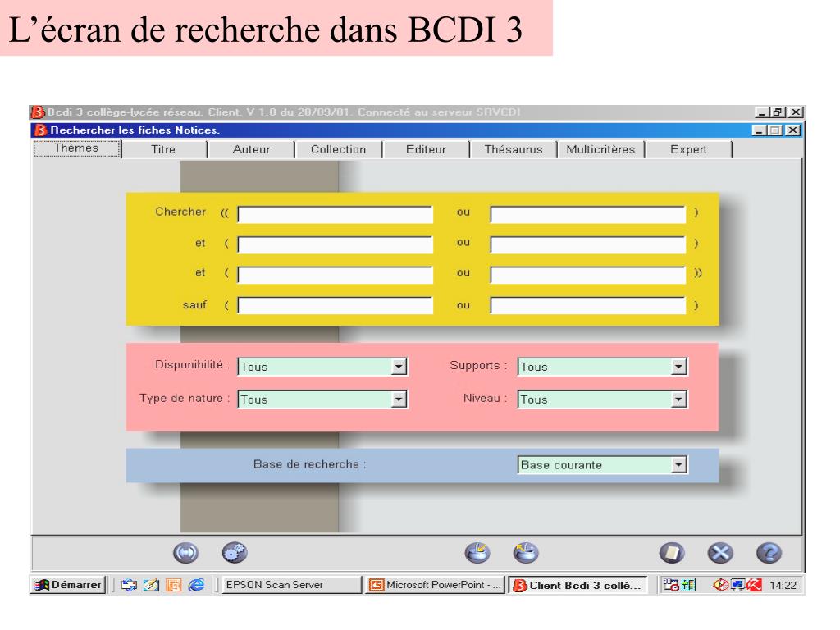Click first Chercher input field
The height and width of the screenshot is (630, 840).
pyautogui.click(x=336, y=214)
